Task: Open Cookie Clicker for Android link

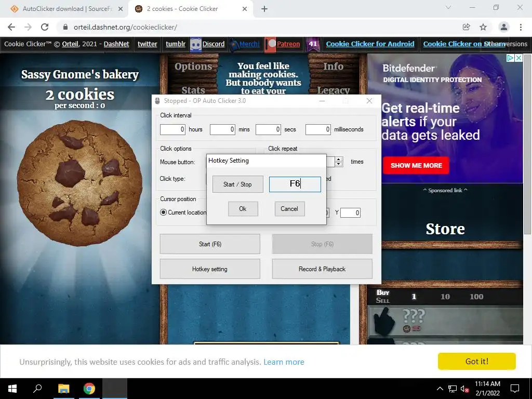Action: [x=370, y=44]
